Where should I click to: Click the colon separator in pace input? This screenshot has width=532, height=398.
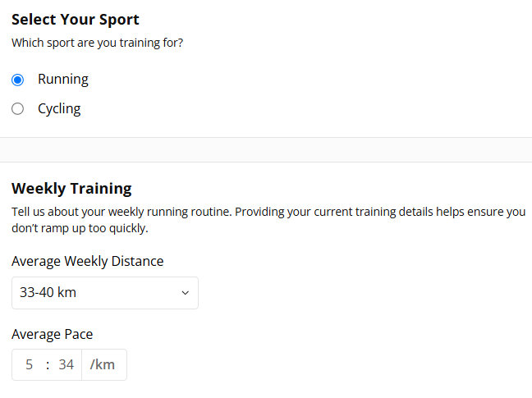tap(48, 365)
